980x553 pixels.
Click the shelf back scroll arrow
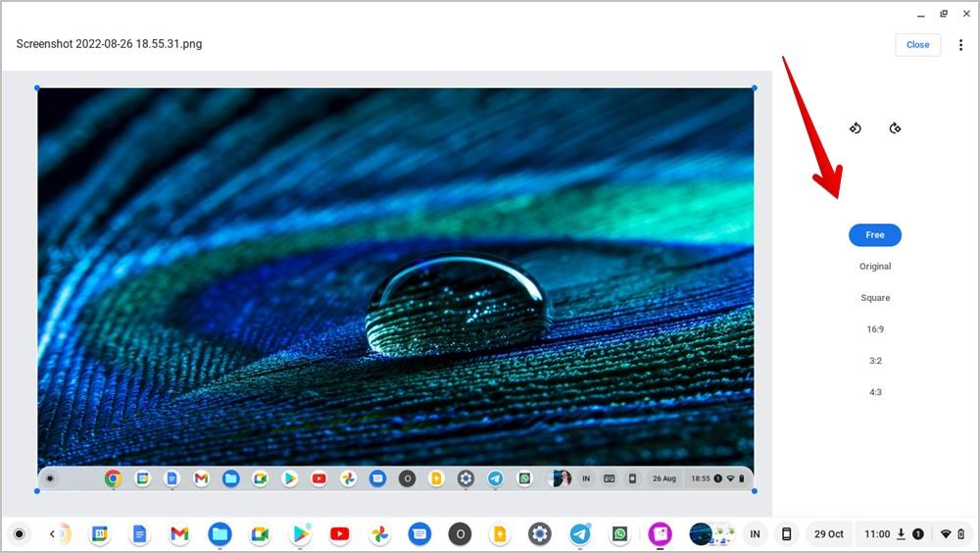[53, 534]
